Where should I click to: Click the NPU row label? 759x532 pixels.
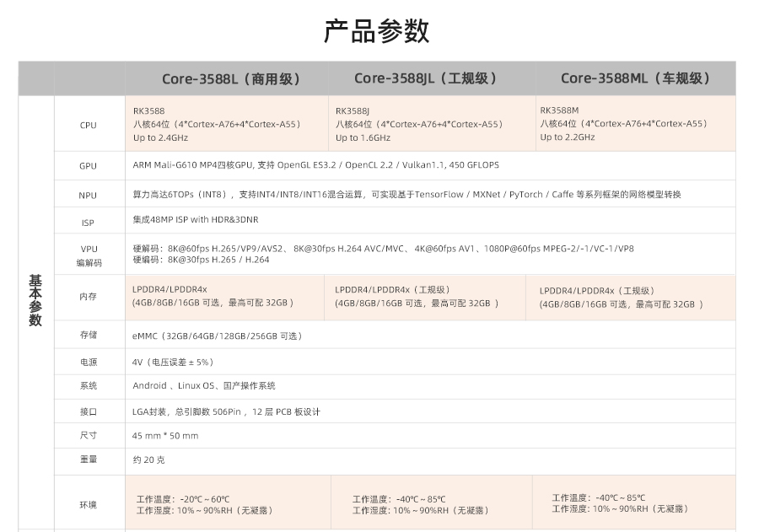pos(89,195)
